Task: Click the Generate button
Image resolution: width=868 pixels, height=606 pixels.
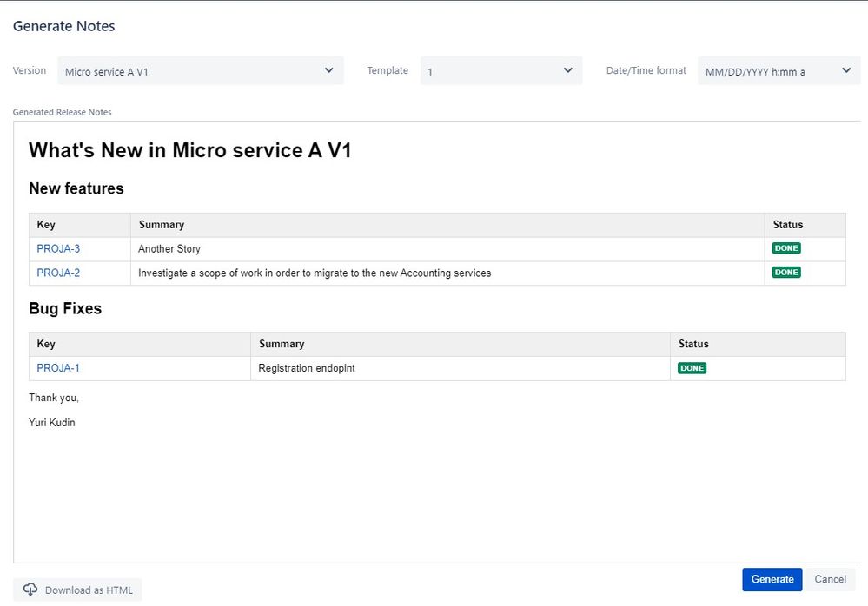Action: click(772, 579)
